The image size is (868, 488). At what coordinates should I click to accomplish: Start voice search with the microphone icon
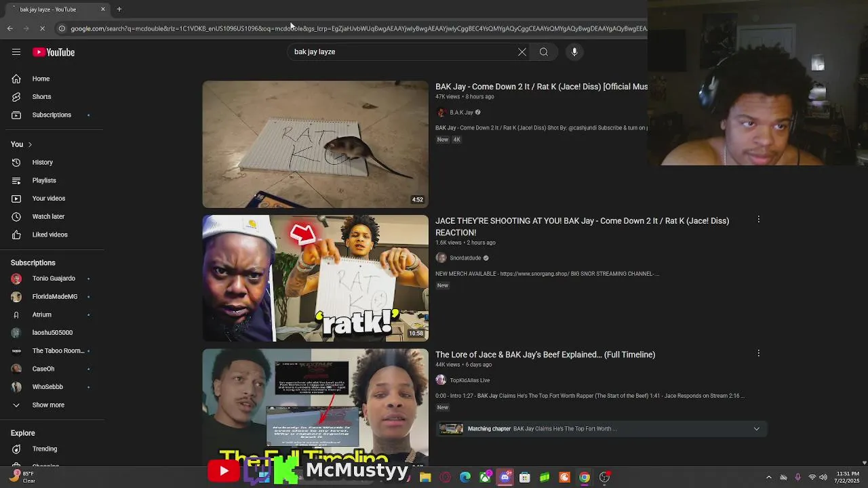[x=574, y=52]
